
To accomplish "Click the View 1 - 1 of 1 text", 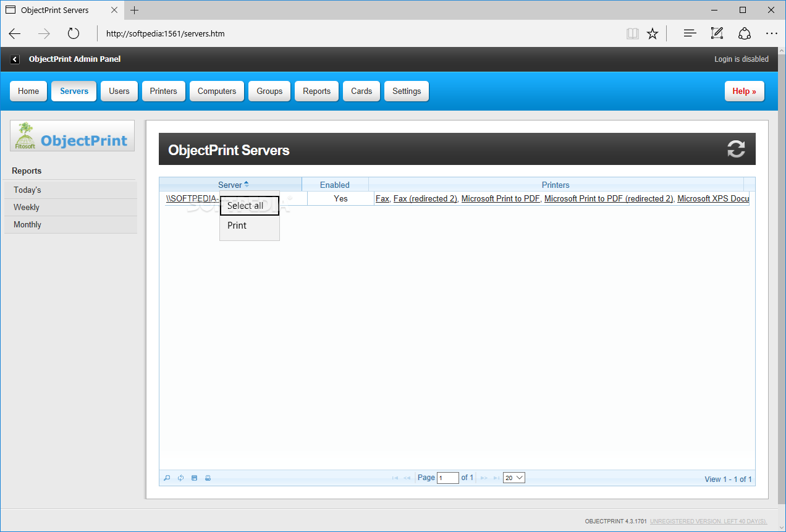I will tap(729, 479).
